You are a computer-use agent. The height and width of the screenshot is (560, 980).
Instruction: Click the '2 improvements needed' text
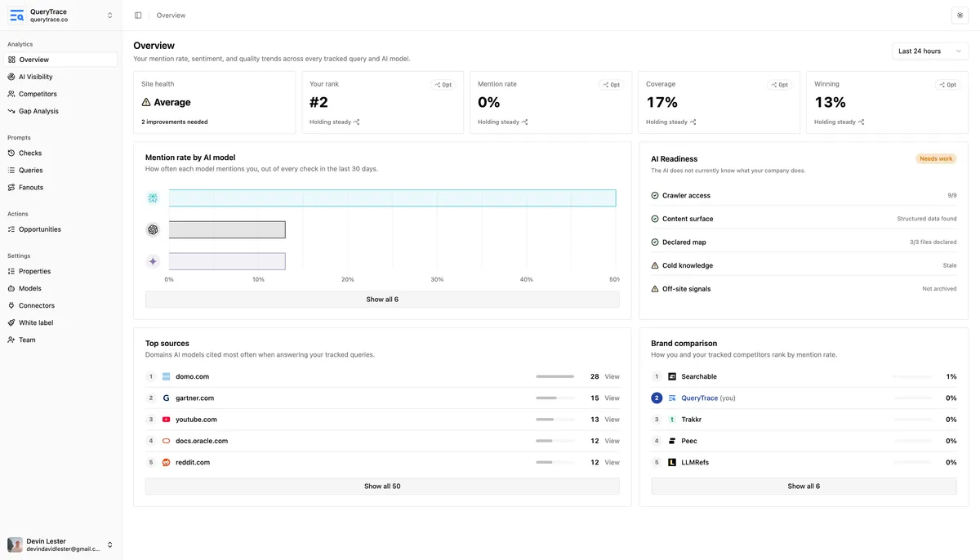coord(175,122)
